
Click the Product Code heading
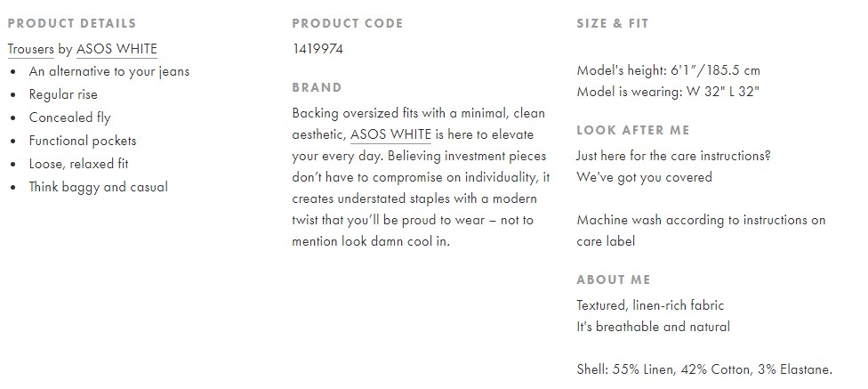click(348, 23)
